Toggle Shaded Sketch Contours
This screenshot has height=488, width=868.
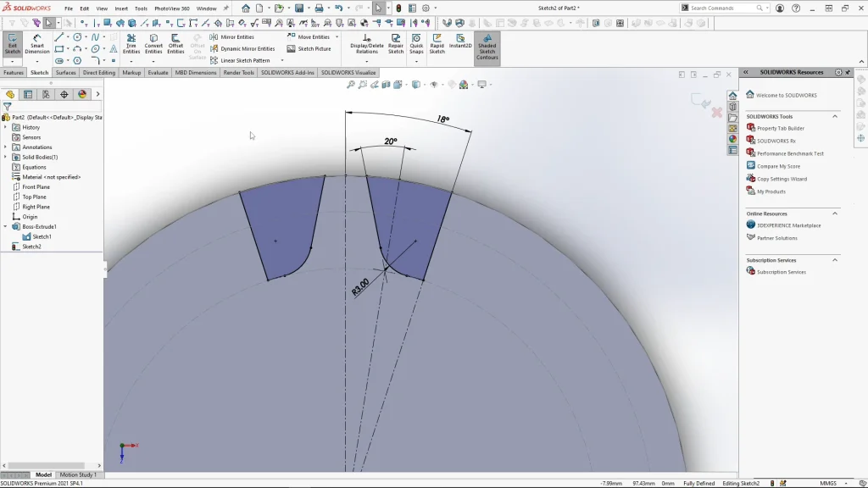[487, 48]
